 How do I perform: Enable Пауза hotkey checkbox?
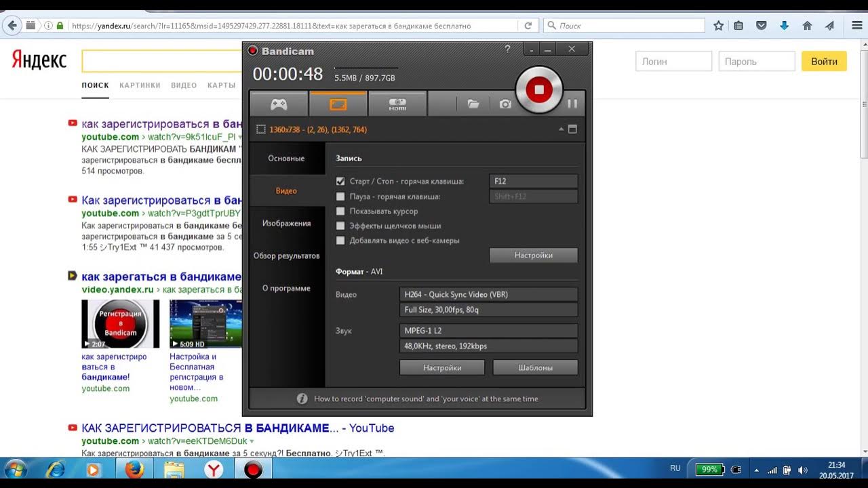[340, 197]
